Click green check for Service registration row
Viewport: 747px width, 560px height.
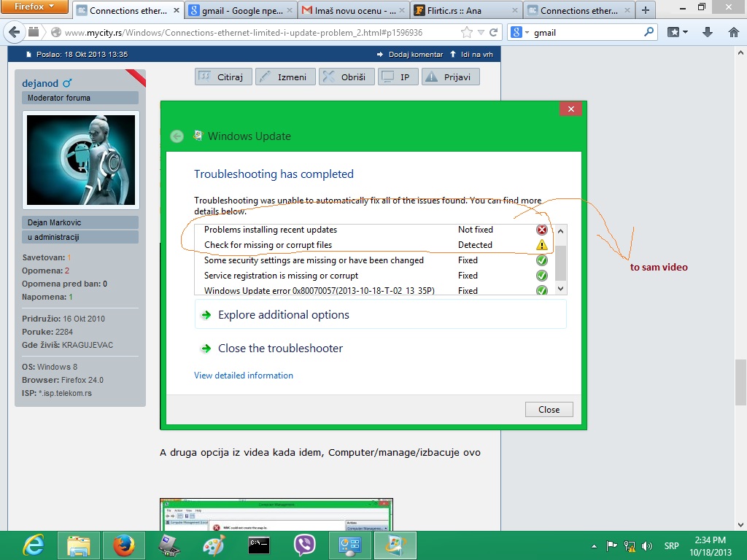pos(542,275)
